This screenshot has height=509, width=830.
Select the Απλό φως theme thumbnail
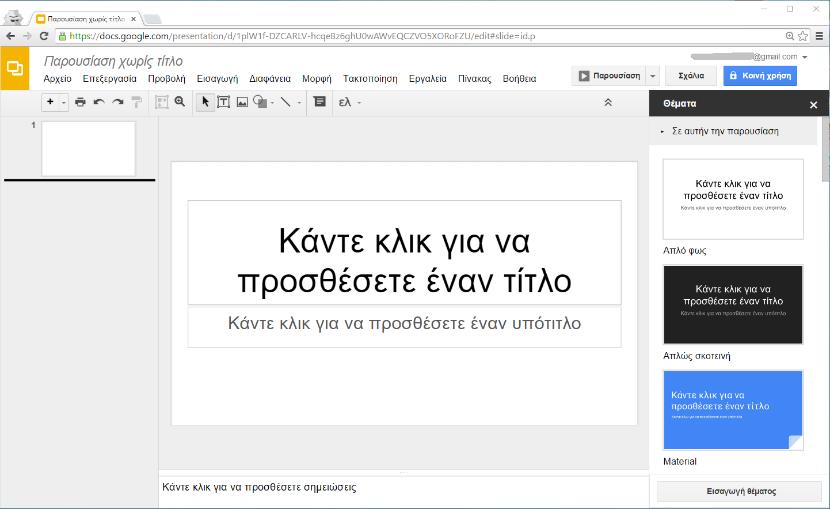(733, 199)
